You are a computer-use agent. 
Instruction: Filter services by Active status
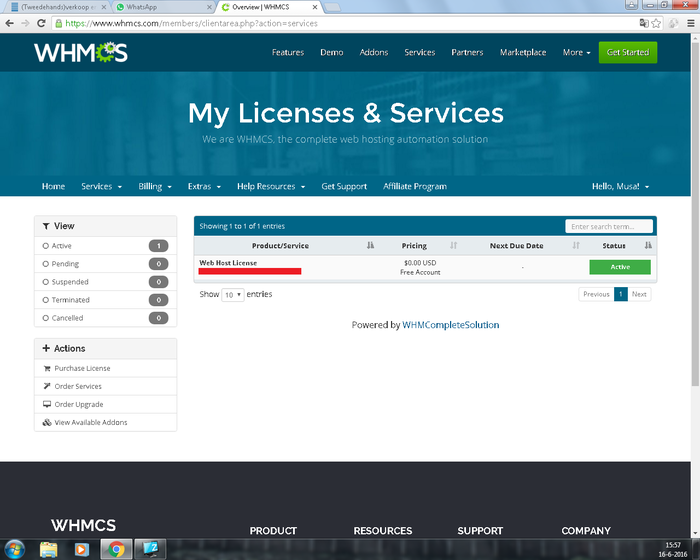(x=105, y=246)
